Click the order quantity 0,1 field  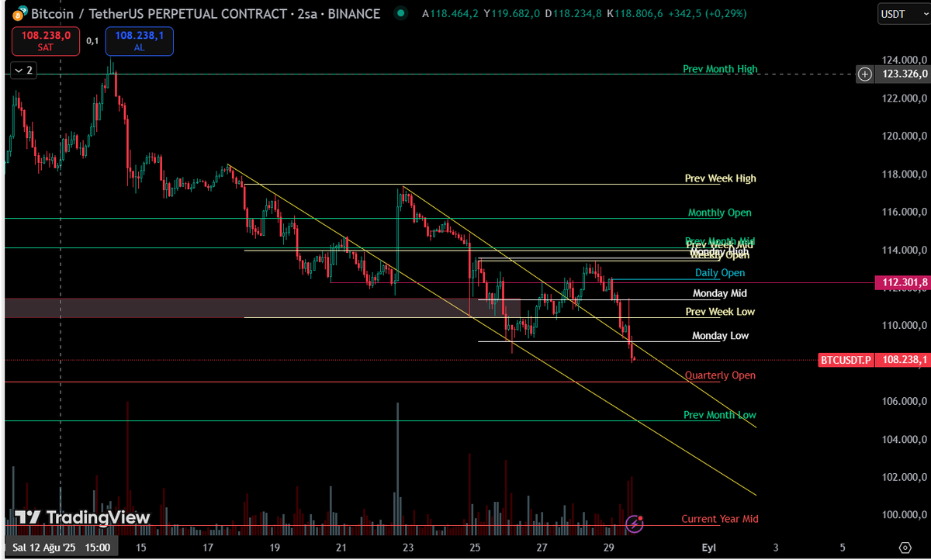click(92, 40)
